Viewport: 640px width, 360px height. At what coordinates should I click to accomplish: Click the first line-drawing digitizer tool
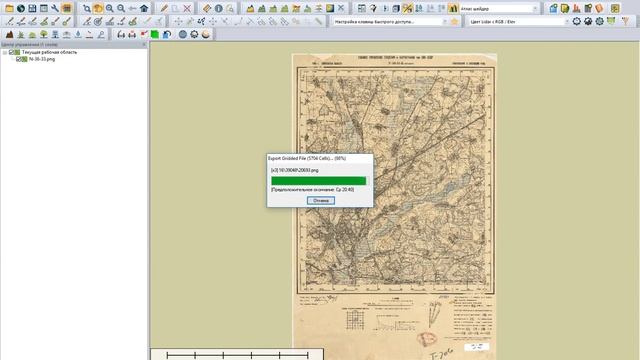(x=9, y=22)
